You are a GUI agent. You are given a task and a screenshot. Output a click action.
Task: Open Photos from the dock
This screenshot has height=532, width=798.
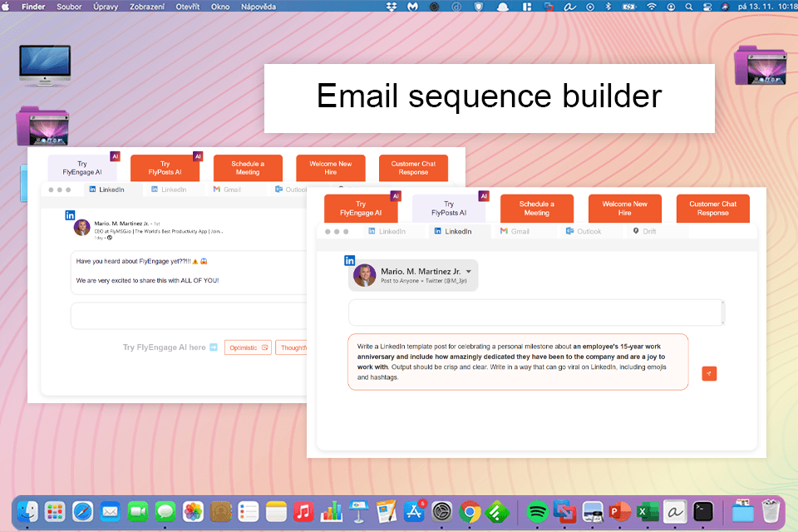(x=193, y=512)
